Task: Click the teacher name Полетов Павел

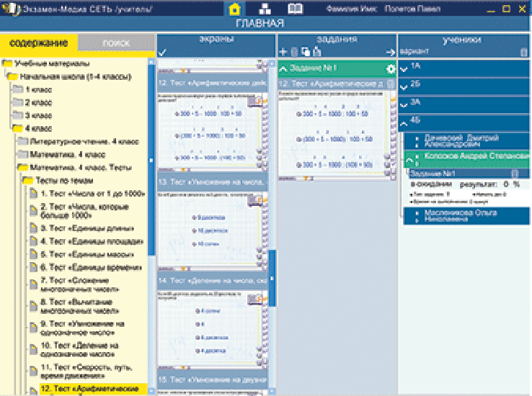Action: (x=412, y=9)
